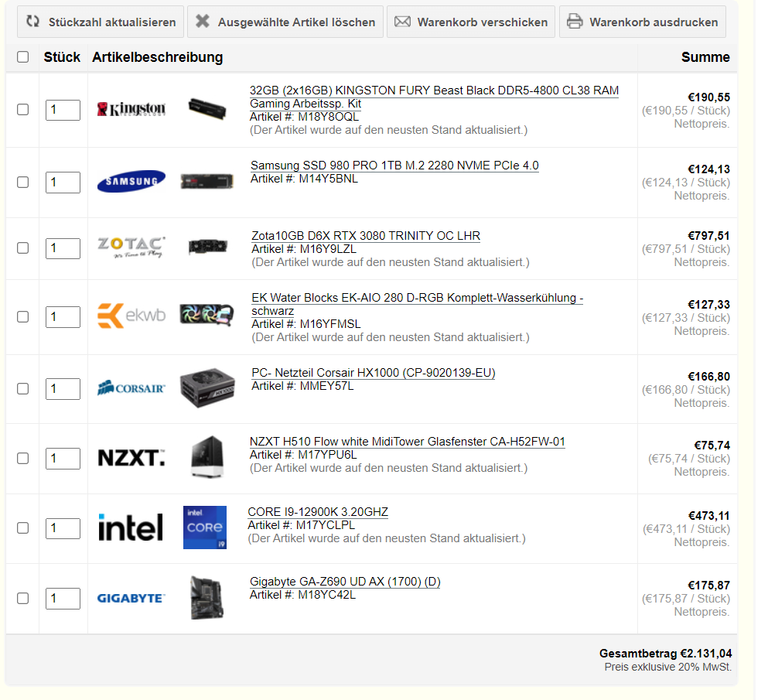Click the Stückzahl aktualisieren button
The height and width of the screenshot is (700, 768).
coord(101,22)
